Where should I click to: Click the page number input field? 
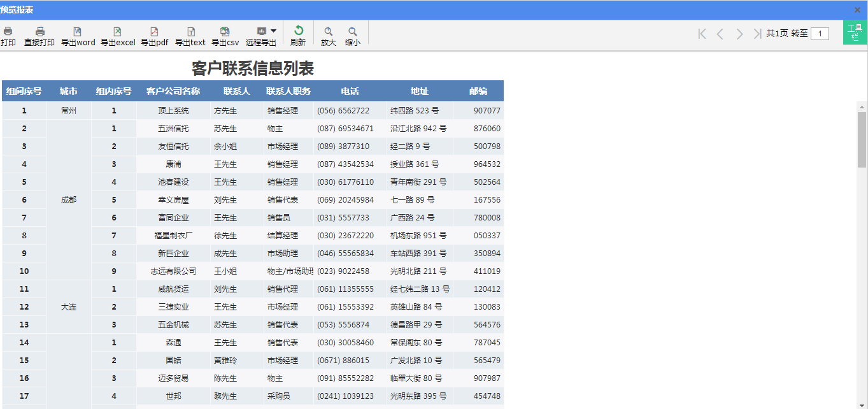tap(820, 34)
